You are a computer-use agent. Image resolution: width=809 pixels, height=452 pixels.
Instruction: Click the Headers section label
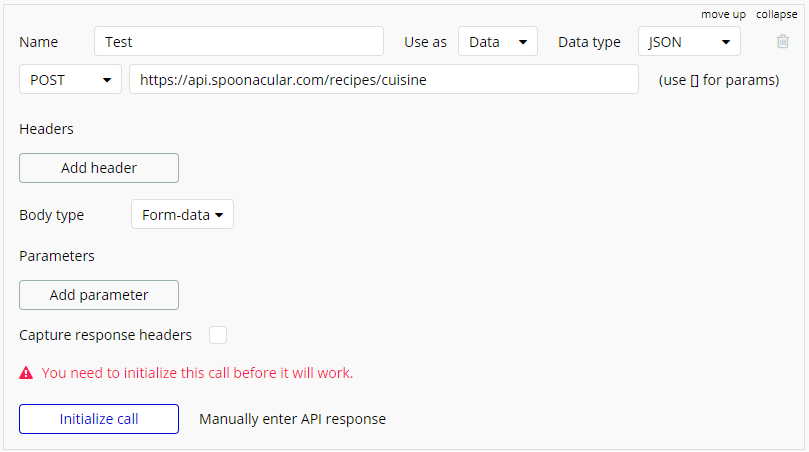46,129
